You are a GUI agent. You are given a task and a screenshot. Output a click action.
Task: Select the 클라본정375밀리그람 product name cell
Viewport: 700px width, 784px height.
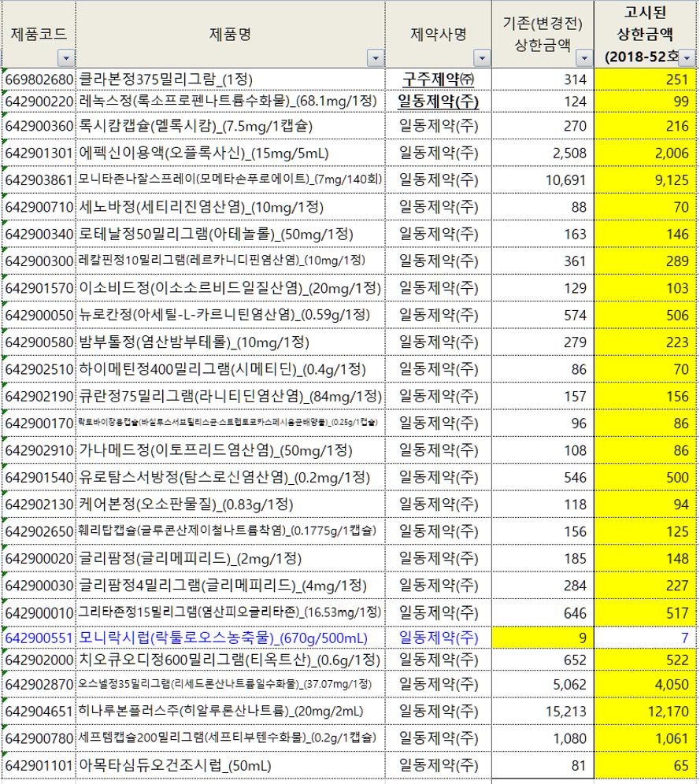[231, 80]
